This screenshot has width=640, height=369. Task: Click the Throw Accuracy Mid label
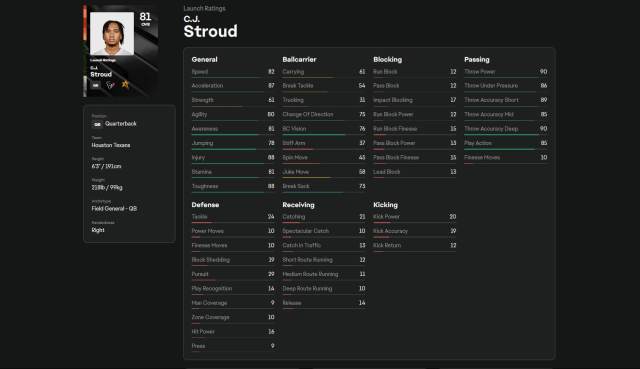point(489,115)
